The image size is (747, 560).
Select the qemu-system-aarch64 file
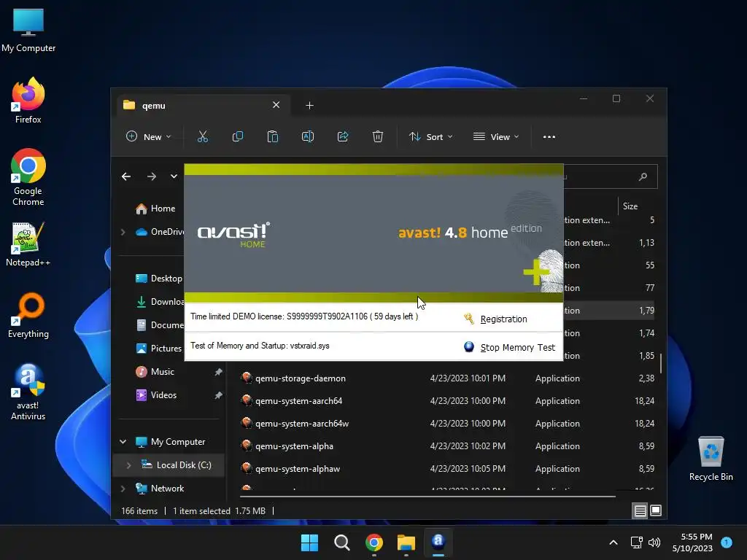point(298,401)
